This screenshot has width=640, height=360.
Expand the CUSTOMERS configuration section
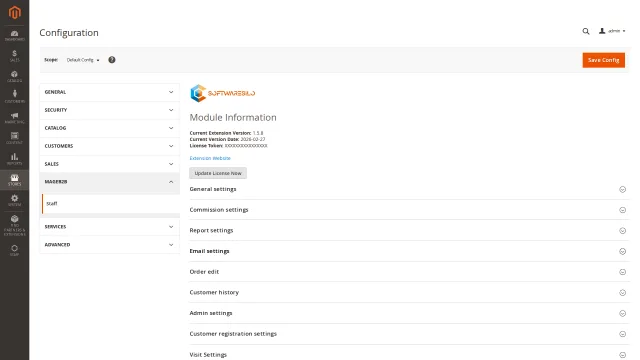tap(109, 146)
